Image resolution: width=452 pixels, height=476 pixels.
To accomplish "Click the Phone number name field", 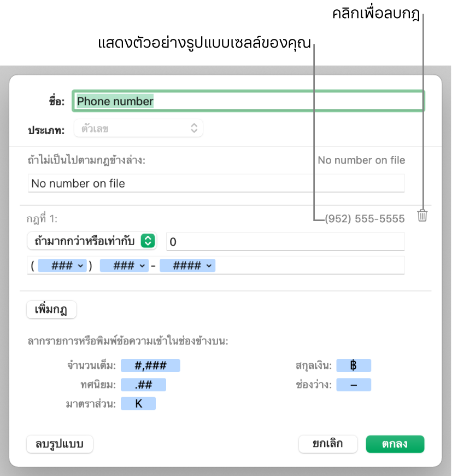I will 249,101.
